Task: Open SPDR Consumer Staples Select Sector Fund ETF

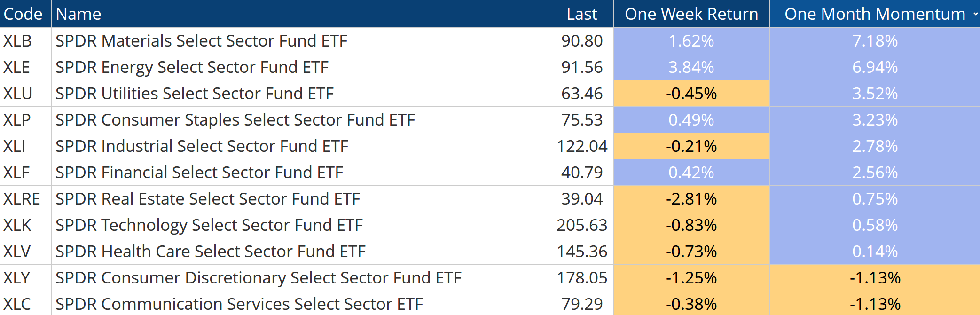Action: point(235,120)
